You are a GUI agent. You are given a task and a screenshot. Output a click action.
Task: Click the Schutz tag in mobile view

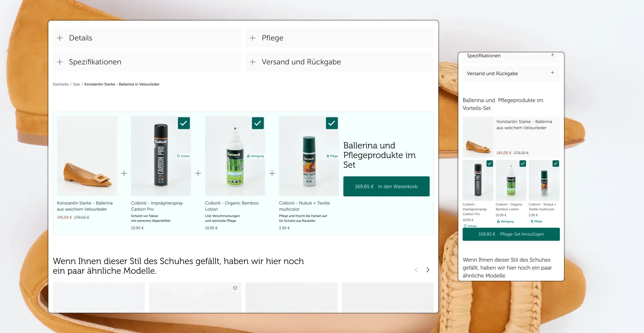[470, 226]
